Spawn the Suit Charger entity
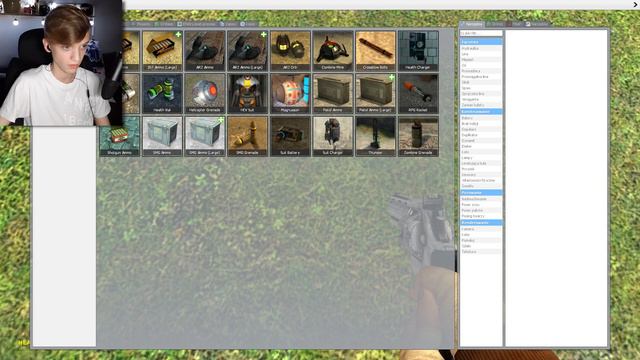640x360 pixels. click(333, 136)
